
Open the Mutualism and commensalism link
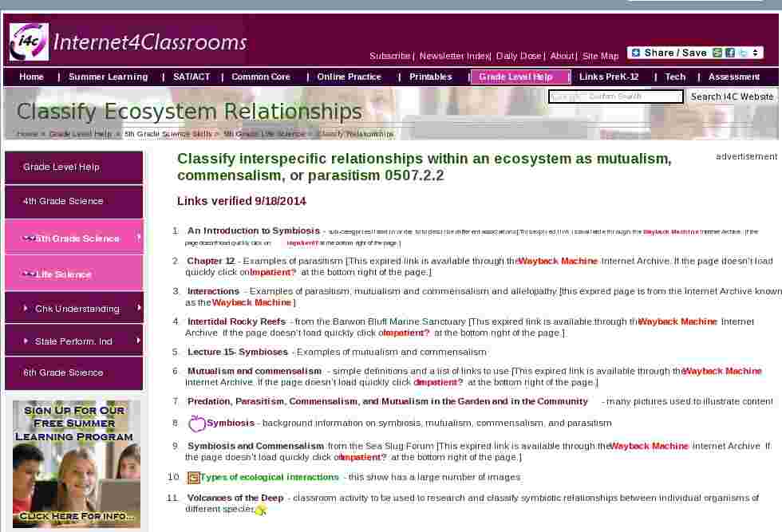(255, 372)
